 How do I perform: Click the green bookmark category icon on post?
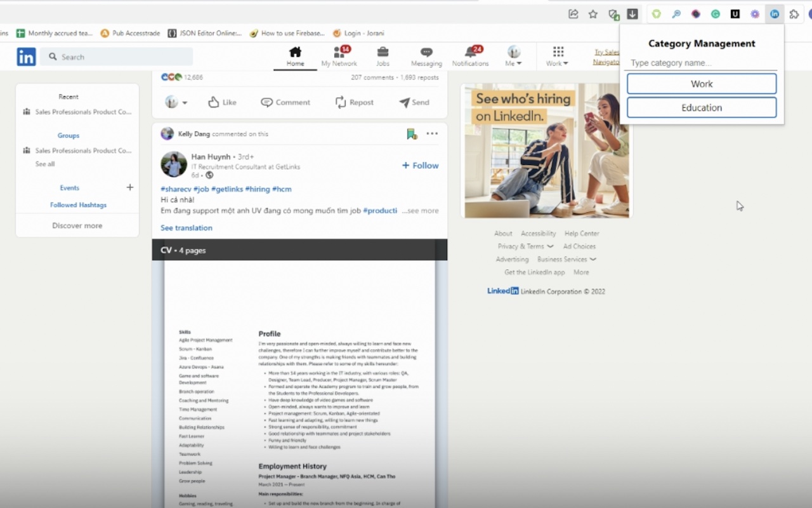pos(412,134)
